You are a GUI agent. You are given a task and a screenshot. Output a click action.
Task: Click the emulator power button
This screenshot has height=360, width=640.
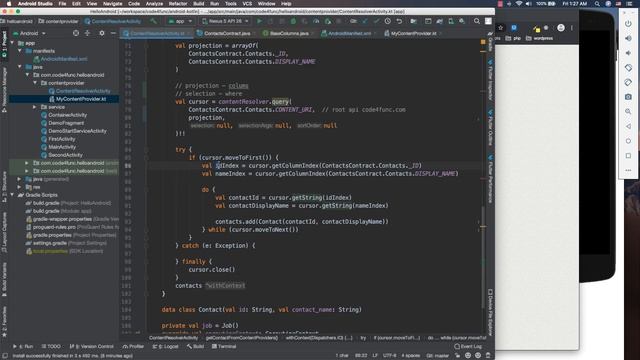coord(628,23)
